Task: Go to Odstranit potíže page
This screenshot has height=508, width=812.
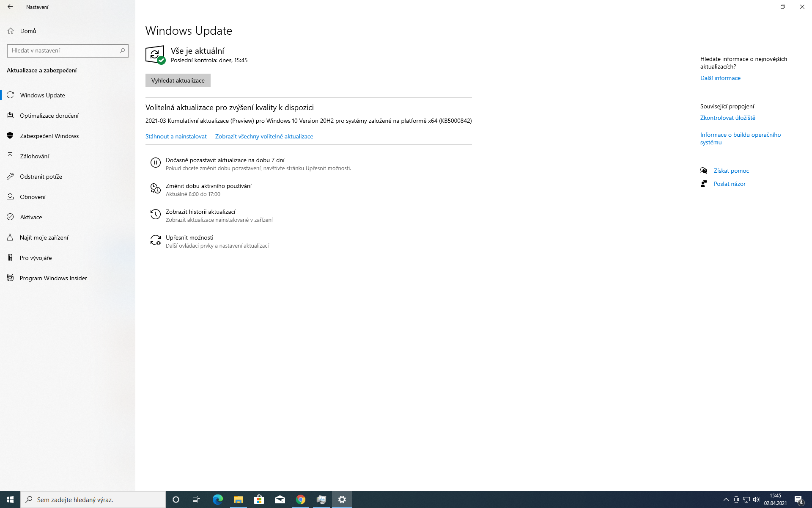Action: [41, 177]
